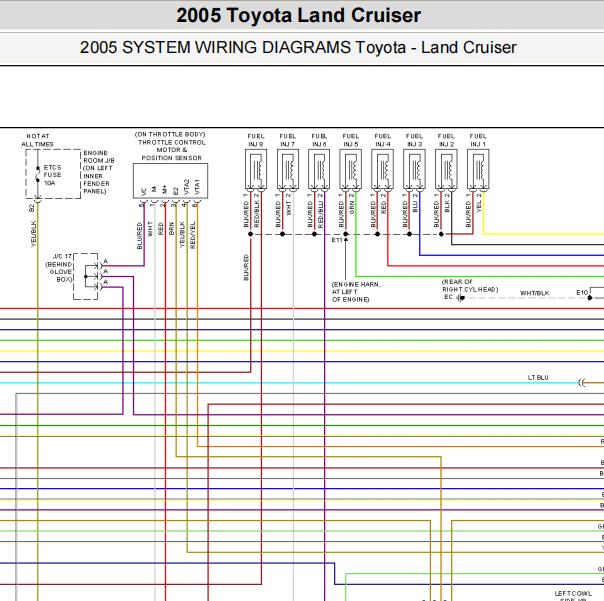Click the Fuel Inj 1 coil symbol

(478, 171)
